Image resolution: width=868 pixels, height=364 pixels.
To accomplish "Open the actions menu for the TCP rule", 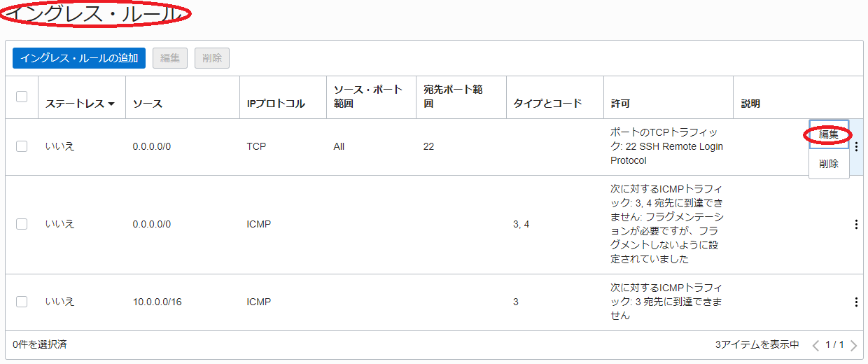I will tap(856, 147).
